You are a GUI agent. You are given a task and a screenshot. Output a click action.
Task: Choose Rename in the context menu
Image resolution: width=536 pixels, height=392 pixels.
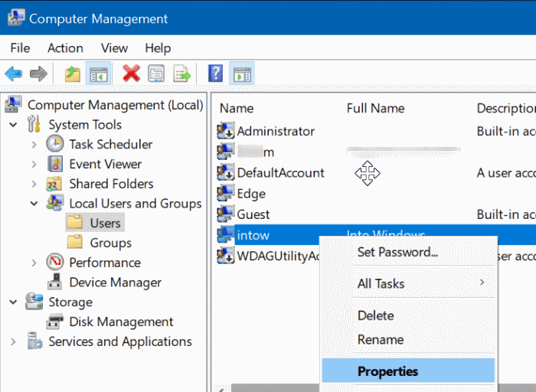(x=408, y=339)
